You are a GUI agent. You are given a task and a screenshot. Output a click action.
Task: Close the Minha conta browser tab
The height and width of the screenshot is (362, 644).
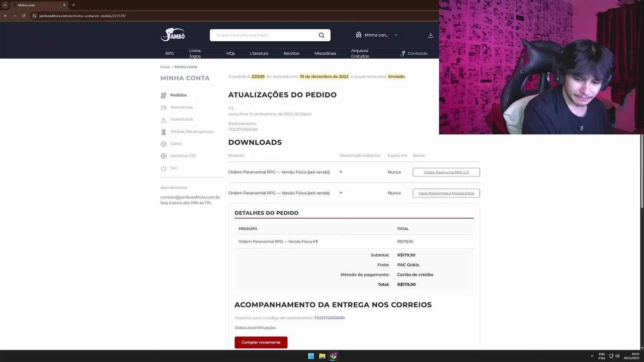64,5
